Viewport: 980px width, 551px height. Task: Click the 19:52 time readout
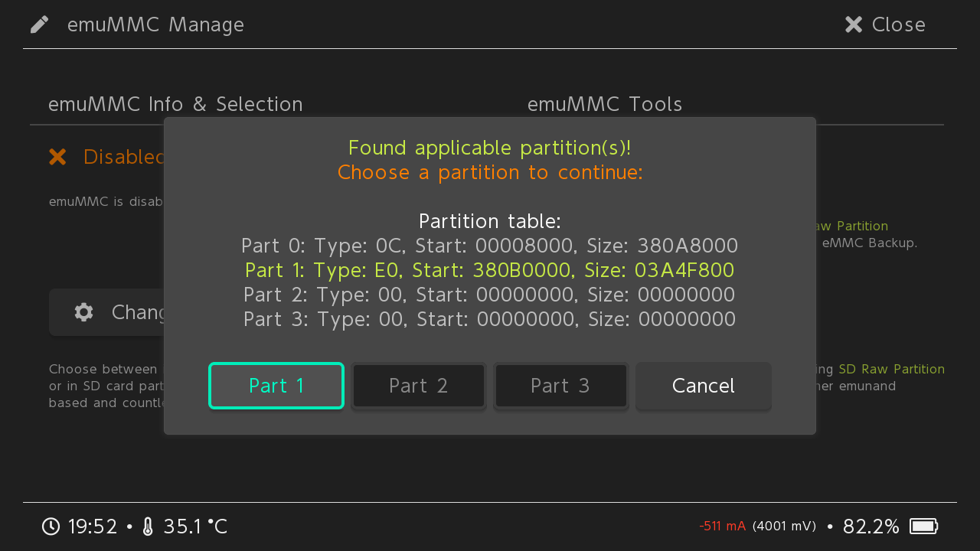(93, 527)
